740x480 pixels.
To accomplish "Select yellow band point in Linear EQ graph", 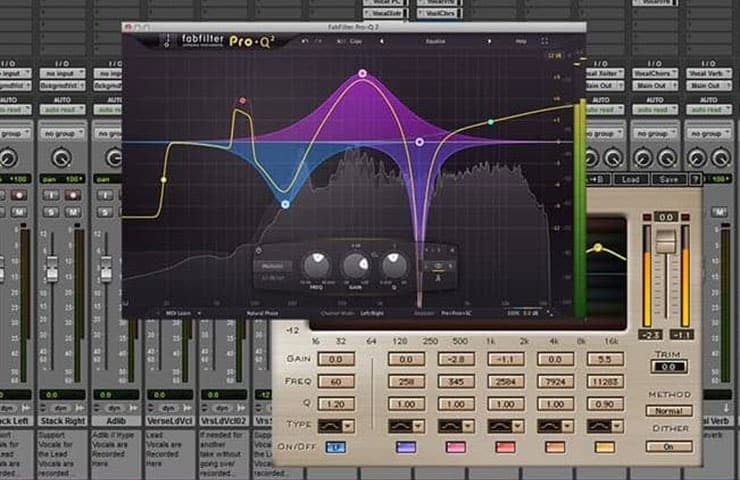I will click(x=598, y=247).
